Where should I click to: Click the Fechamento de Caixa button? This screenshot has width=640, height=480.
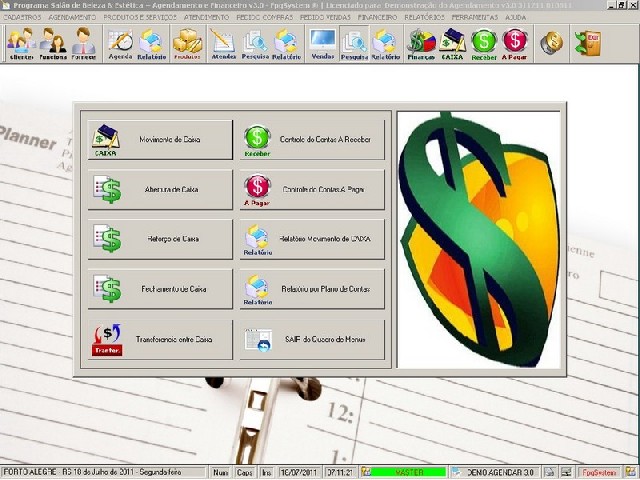click(160, 289)
